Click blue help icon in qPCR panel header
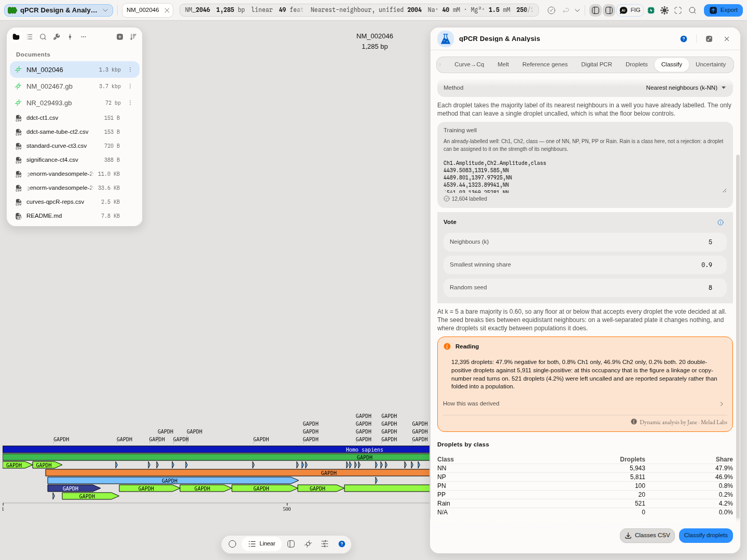Viewport: 747px width, 560px height. (x=684, y=39)
